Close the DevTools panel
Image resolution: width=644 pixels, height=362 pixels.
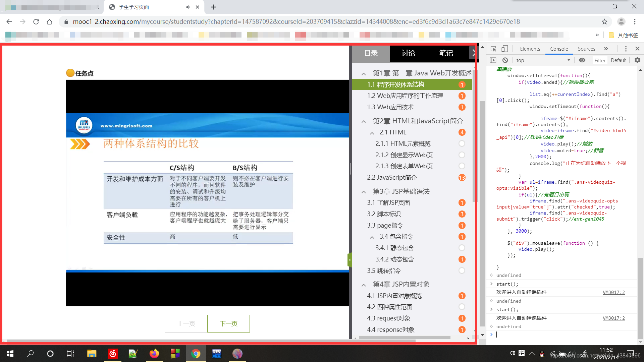pos(637,49)
